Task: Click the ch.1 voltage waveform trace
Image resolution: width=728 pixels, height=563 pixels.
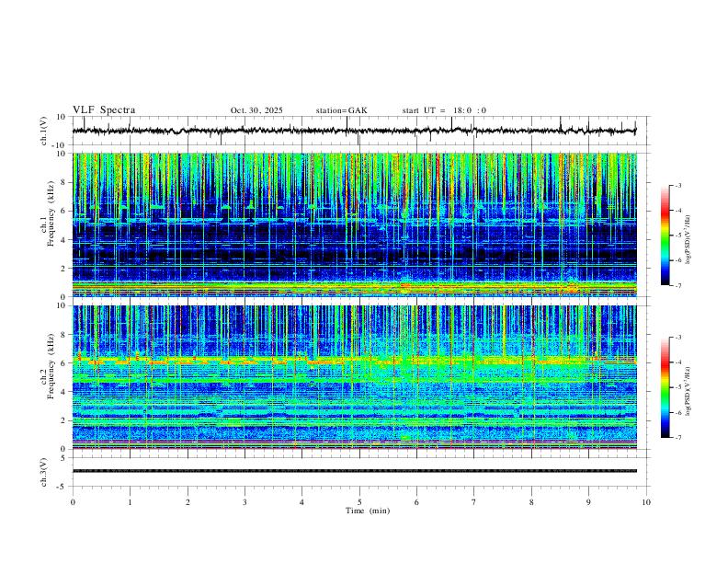Action: pos(354,131)
